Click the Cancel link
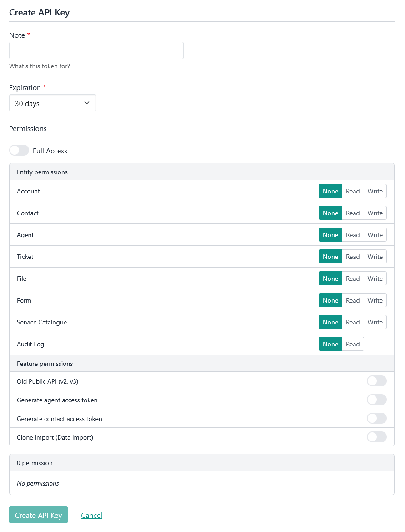405x532 pixels. coord(91,515)
